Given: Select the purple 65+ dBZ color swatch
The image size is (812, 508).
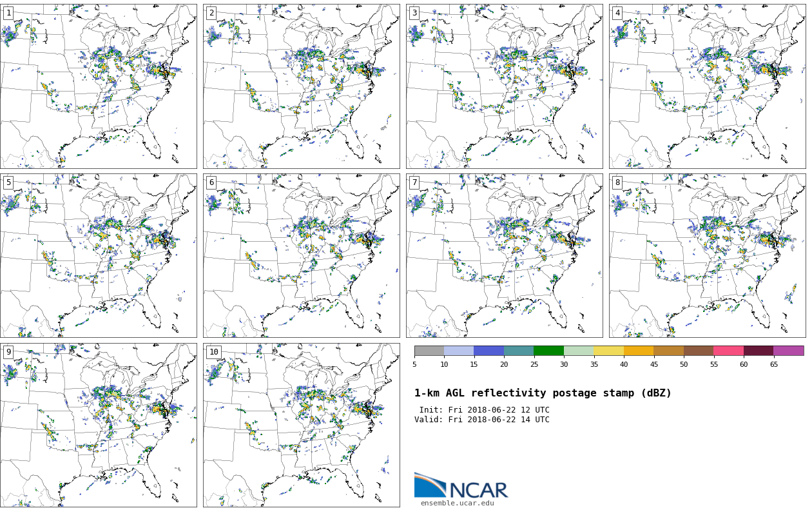Looking at the screenshot, I should pyautogui.click(x=788, y=351).
